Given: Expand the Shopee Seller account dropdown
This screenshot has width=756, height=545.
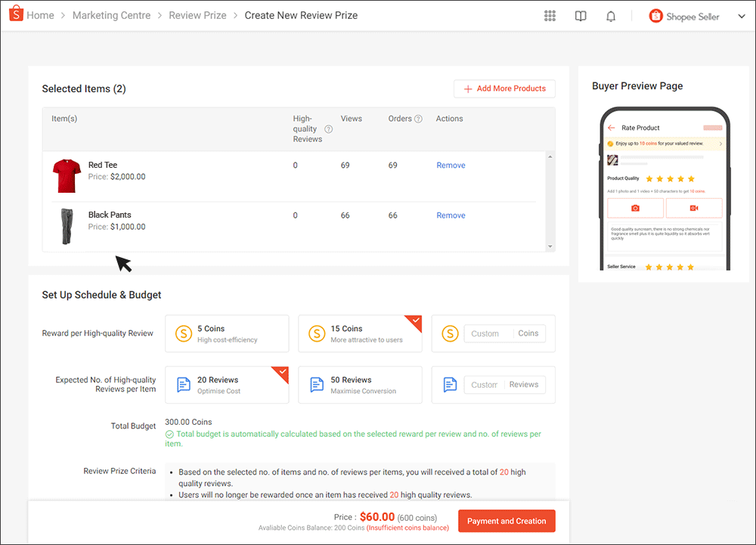Looking at the screenshot, I should pos(742,15).
